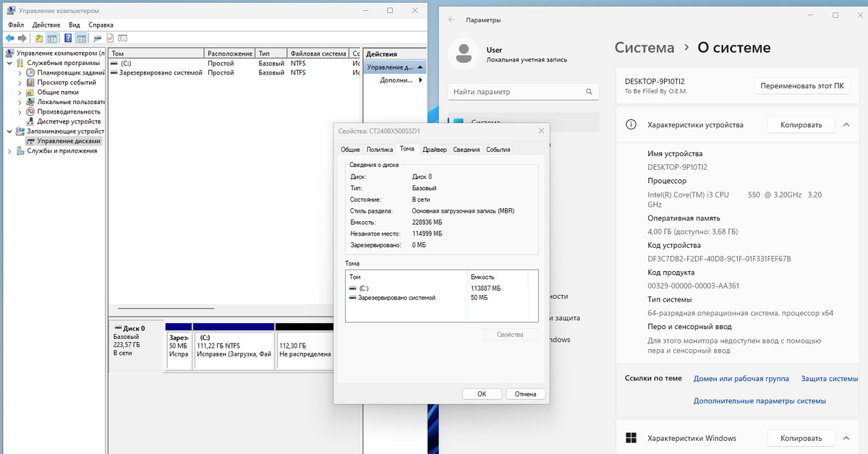Expand the Планировщик заданий tree node
This screenshot has height=454, width=868.
pyautogui.click(x=20, y=73)
